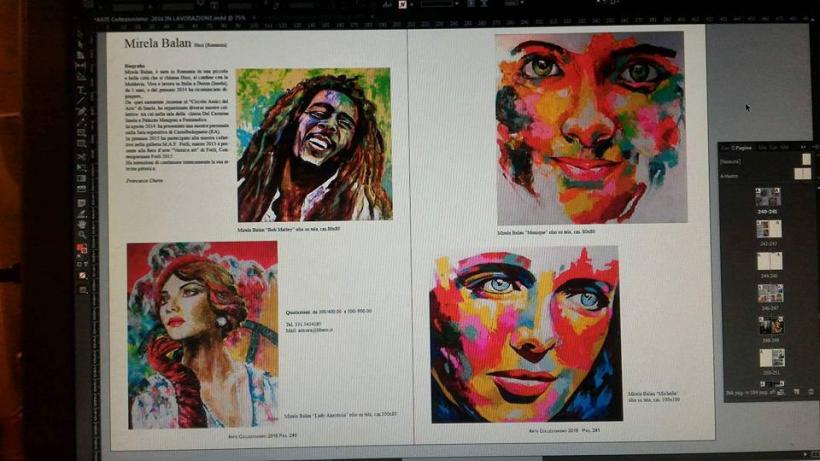The image size is (820, 461).
Task: Select the Type tool in the toolbox
Action: coord(82,90)
